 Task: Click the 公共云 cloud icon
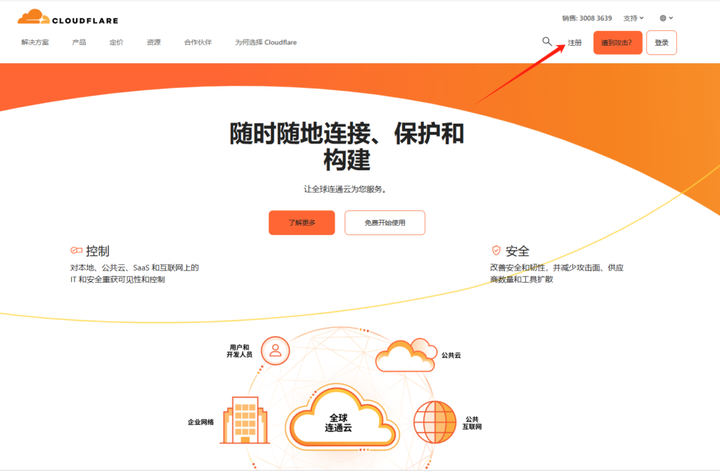click(x=406, y=355)
